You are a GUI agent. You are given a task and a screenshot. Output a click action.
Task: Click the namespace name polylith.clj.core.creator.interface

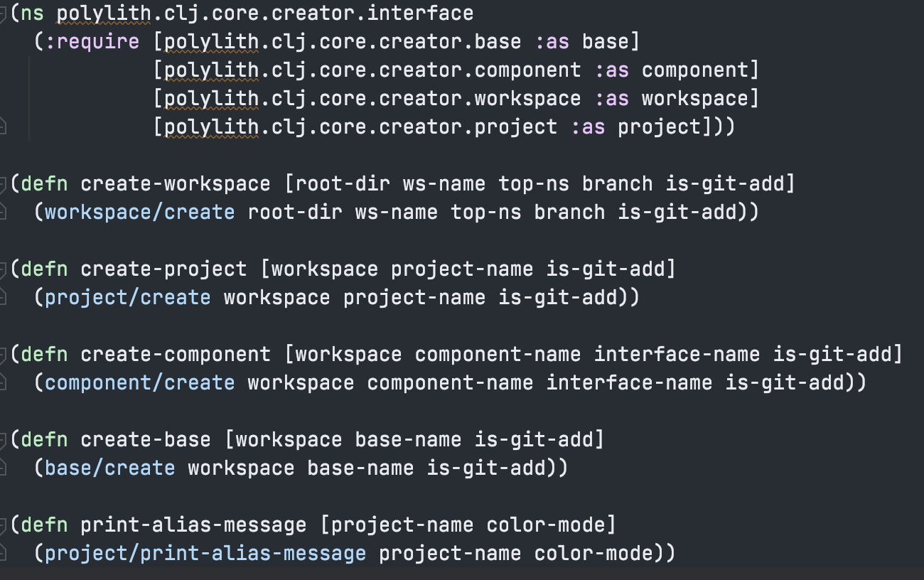264,13
